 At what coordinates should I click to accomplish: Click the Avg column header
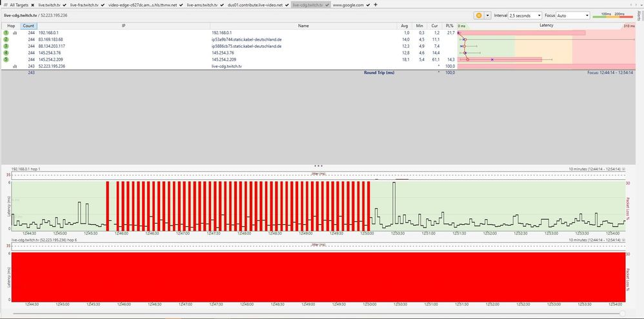405,25
